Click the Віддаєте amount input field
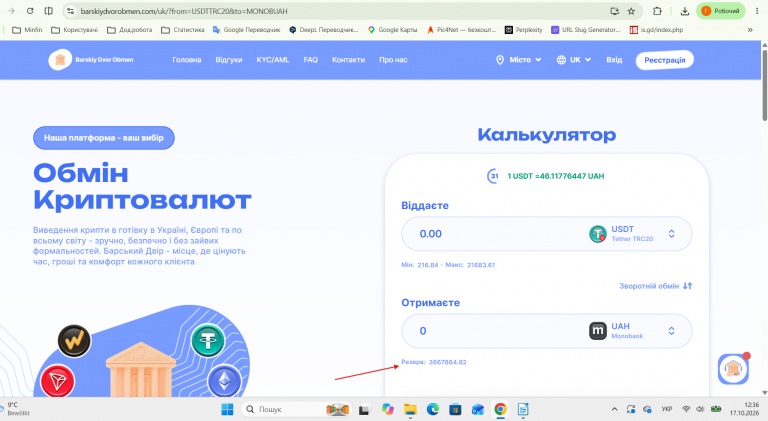Viewport: 768px width, 421px height. click(495, 234)
